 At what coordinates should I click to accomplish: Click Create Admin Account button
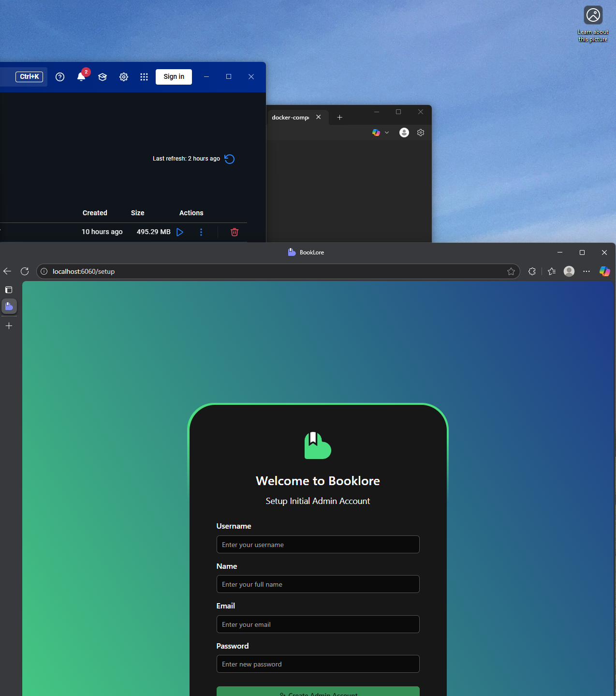318,692
